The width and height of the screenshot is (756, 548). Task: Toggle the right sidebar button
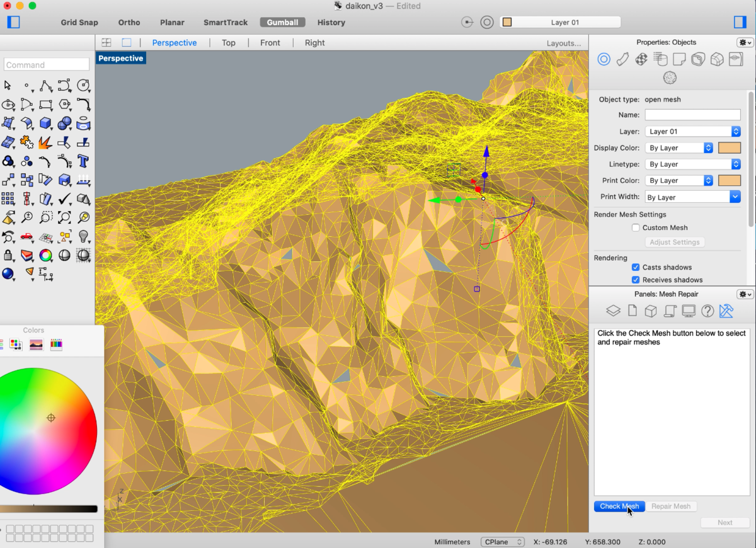[x=740, y=22]
